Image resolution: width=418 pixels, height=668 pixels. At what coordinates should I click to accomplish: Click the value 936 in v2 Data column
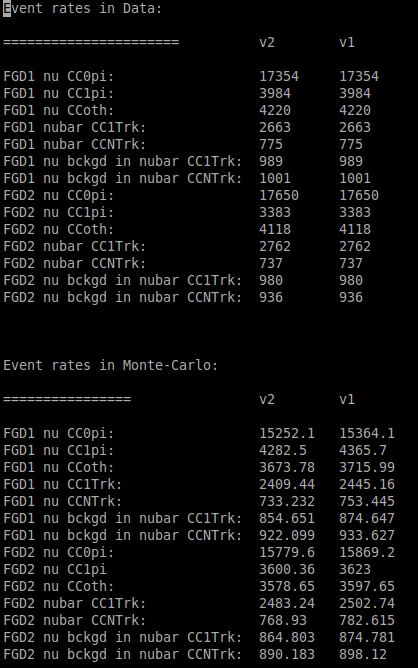[x=271, y=297]
